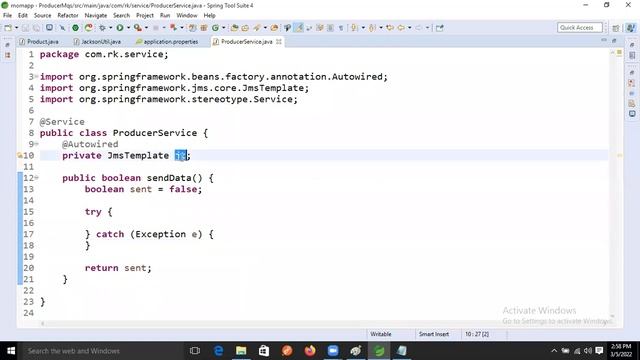Switch to the application.properties tab

pos(167,42)
